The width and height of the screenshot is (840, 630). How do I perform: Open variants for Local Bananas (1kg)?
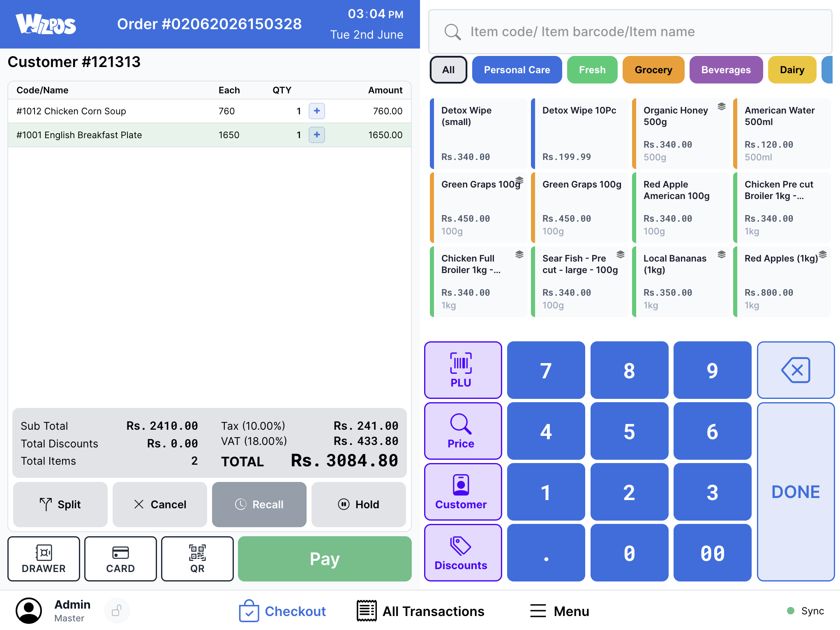tap(722, 255)
